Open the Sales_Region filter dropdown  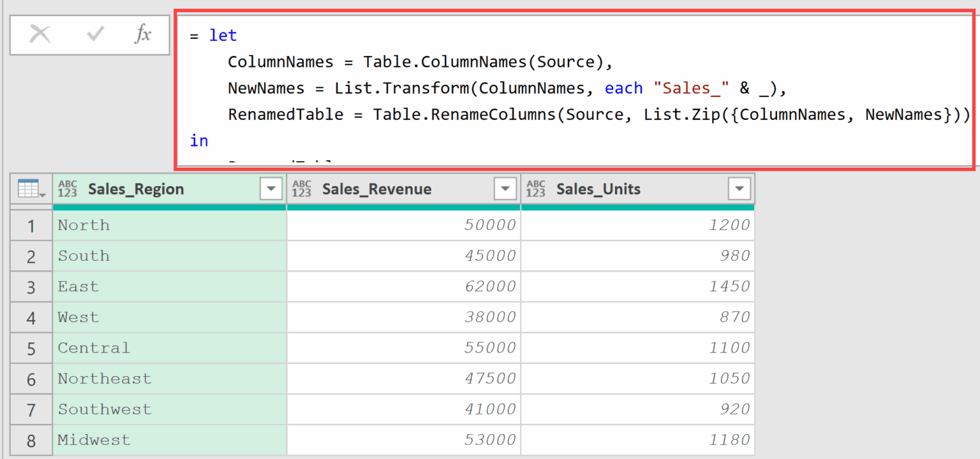click(271, 189)
